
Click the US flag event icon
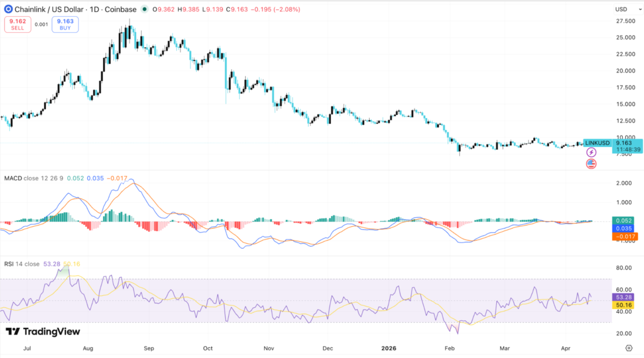click(591, 164)
